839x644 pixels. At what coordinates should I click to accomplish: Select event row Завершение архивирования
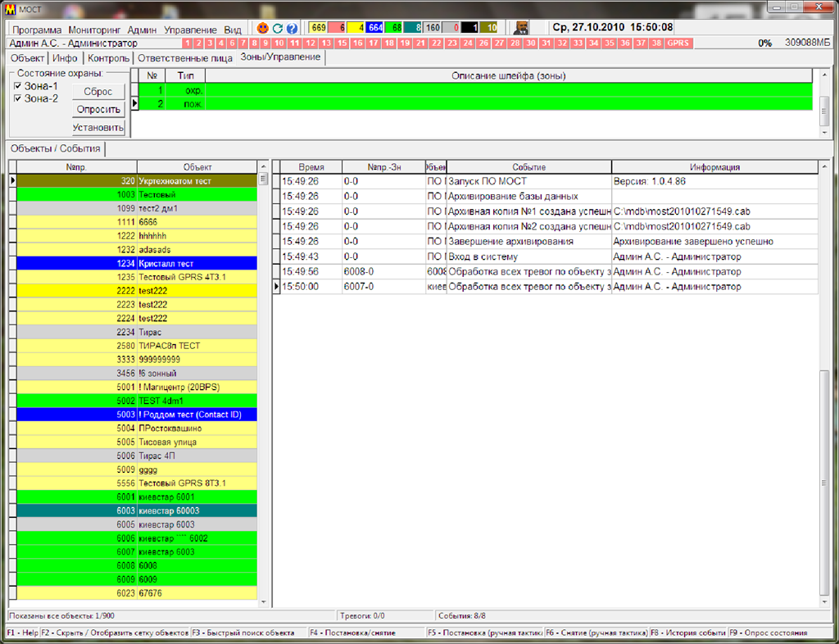tap(550, 242)
